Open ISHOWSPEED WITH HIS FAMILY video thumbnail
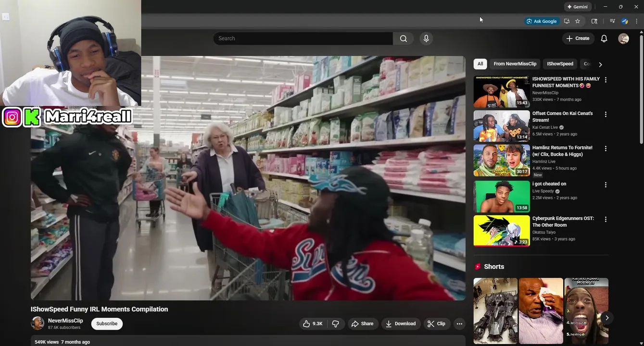The image size is (644, 346). point(502,92)
